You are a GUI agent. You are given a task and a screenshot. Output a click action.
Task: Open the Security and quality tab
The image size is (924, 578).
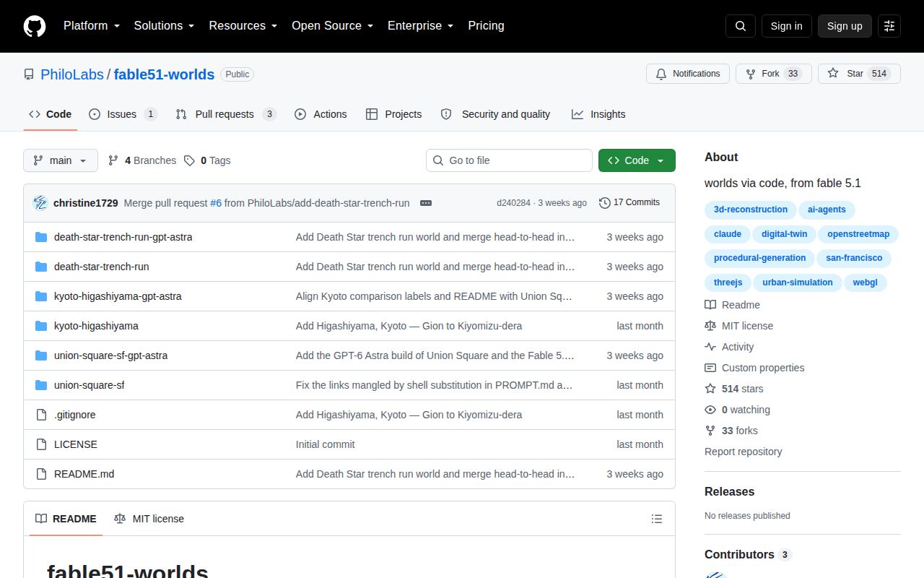[x=495, y=114]
